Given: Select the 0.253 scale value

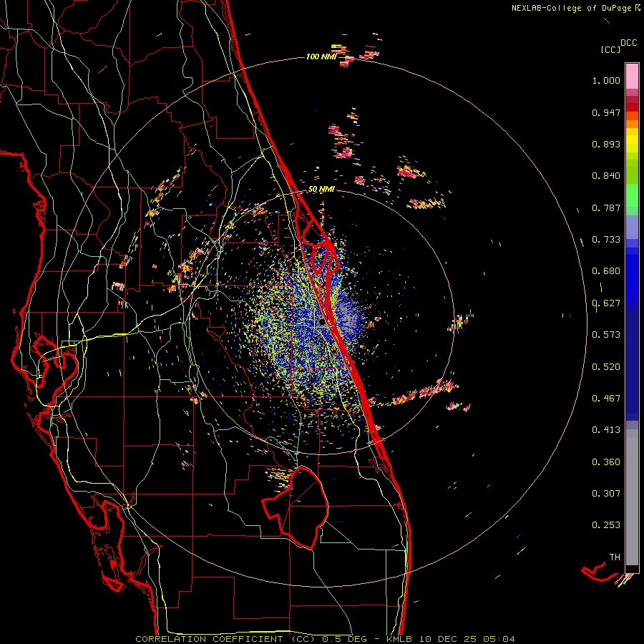Looking at the screenshot, I should [x=606, y=525].
